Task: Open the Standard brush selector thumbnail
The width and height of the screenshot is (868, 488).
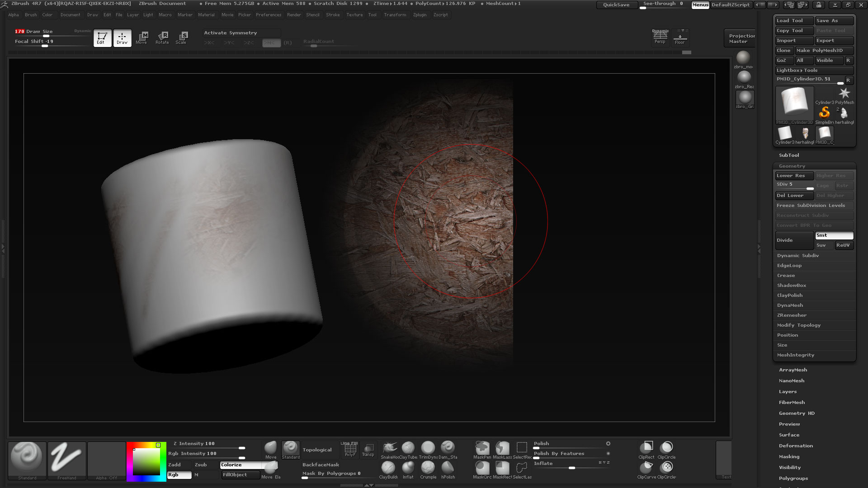Action: (x=27, y=460)
